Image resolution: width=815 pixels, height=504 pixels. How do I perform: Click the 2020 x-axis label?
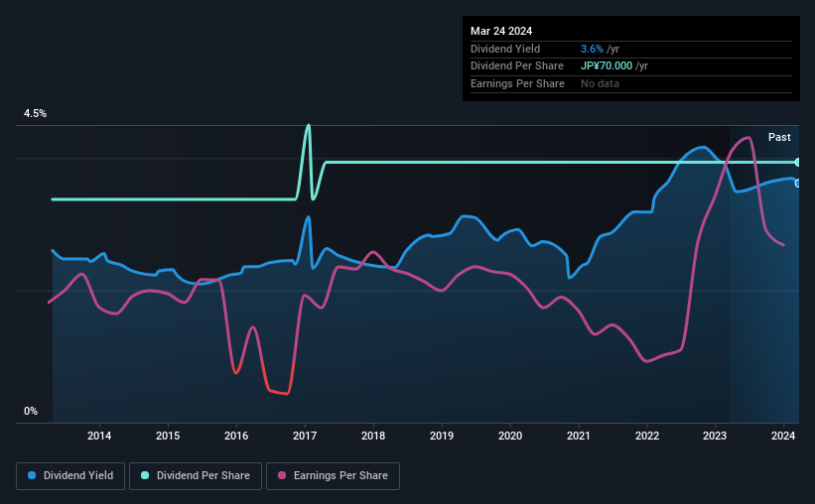510,436
